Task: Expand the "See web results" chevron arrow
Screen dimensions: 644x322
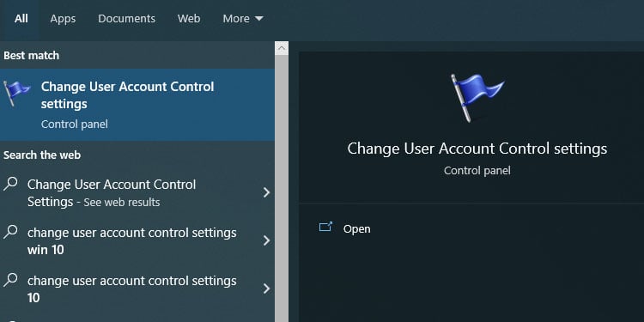Action: pyautogui.click(x=266, y=192)
